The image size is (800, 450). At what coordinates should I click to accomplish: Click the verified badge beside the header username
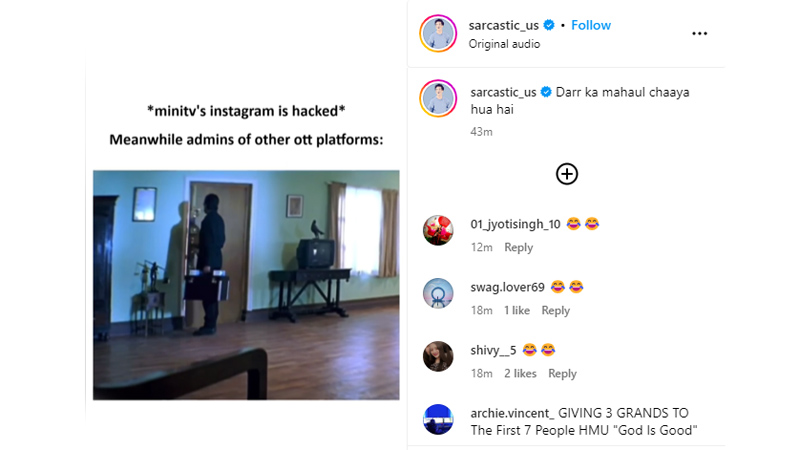tap(549, 25)
